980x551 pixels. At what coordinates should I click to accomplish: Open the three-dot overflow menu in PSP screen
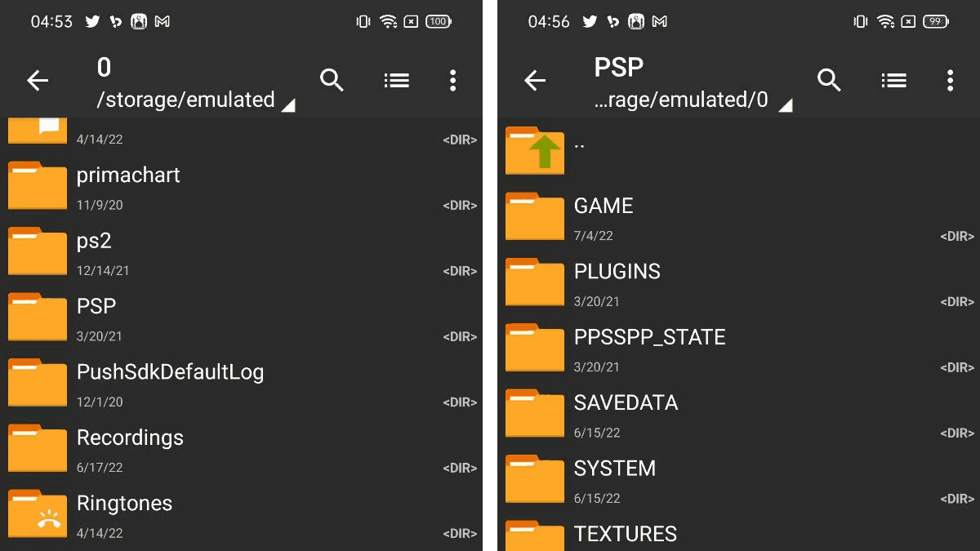[950, 80]
